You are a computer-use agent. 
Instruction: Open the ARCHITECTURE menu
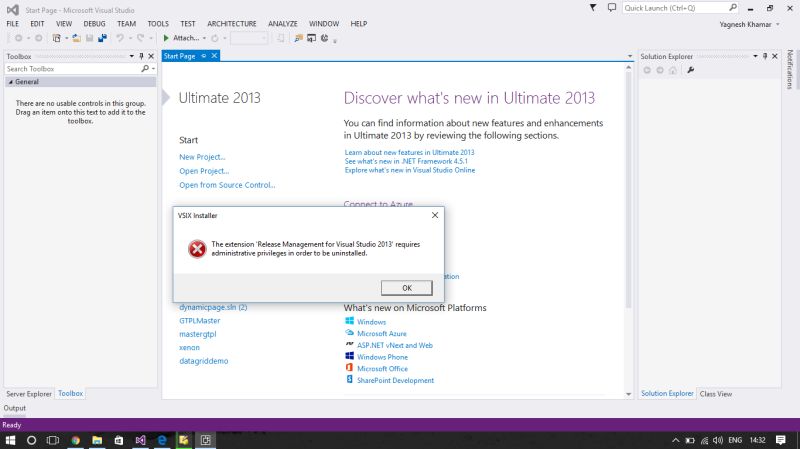click(232, 23)
